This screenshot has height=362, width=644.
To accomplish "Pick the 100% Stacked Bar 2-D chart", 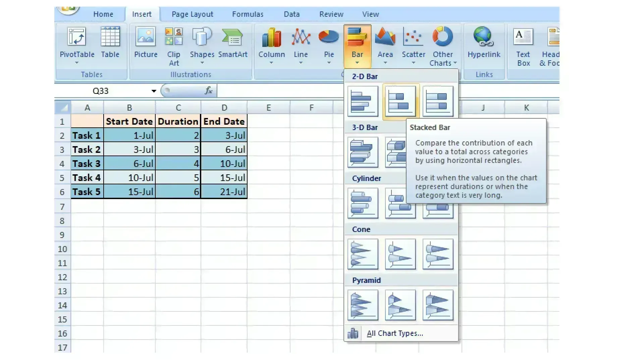I will pos(438,101).
